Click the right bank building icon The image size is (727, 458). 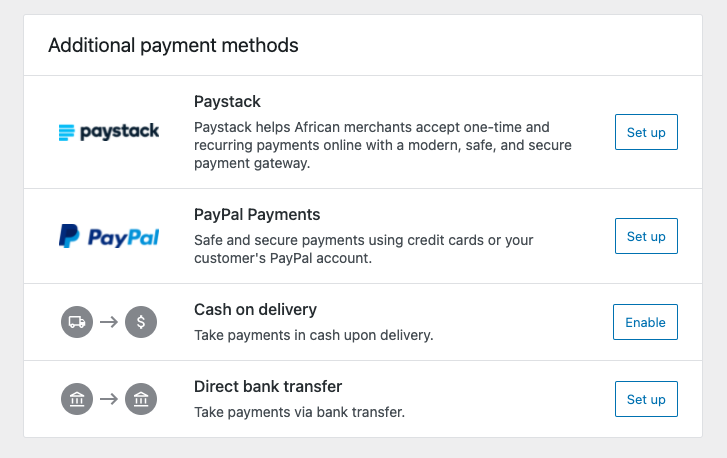141,399
